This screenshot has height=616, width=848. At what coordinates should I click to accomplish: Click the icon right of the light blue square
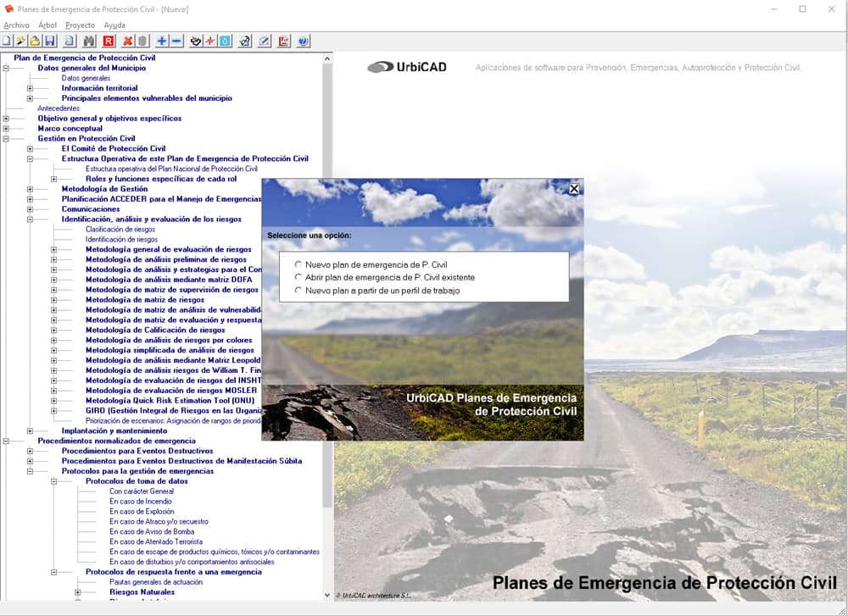click(x=244, y=41)
